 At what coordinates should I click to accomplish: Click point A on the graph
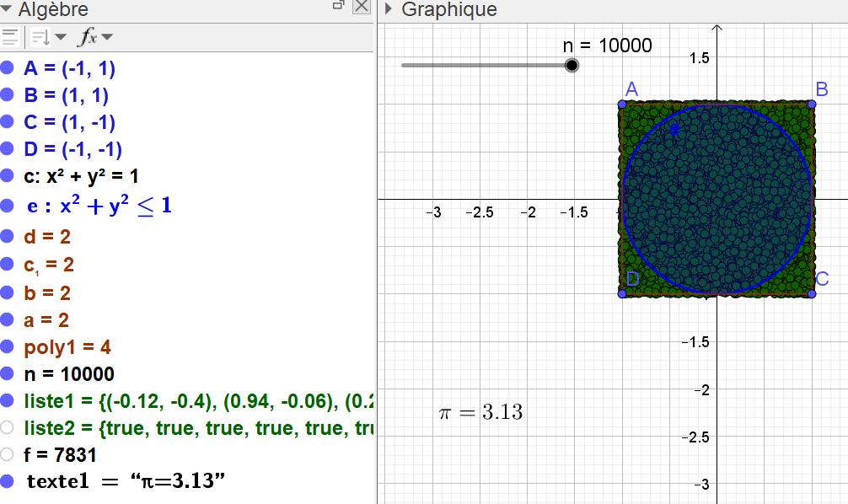click(x=622, y=104)
